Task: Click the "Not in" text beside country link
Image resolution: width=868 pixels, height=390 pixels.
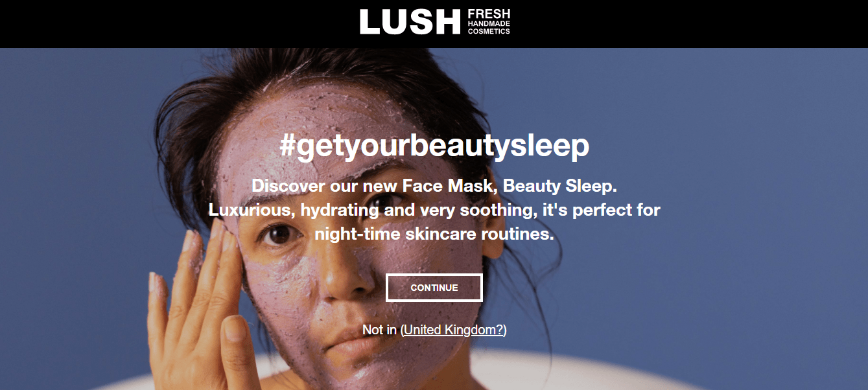Action: click(x=379, y=330)
